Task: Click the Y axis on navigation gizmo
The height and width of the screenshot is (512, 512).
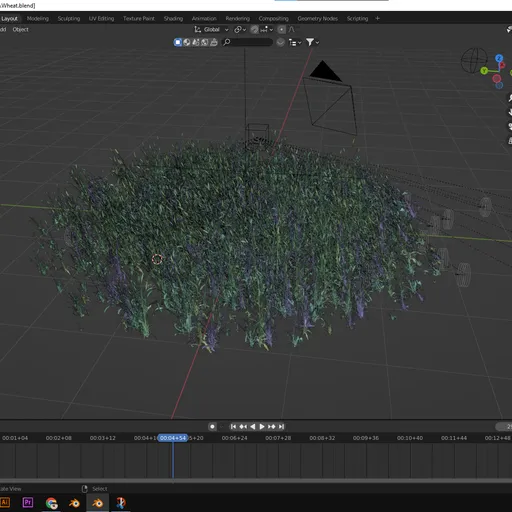Action: click(484, 71)
